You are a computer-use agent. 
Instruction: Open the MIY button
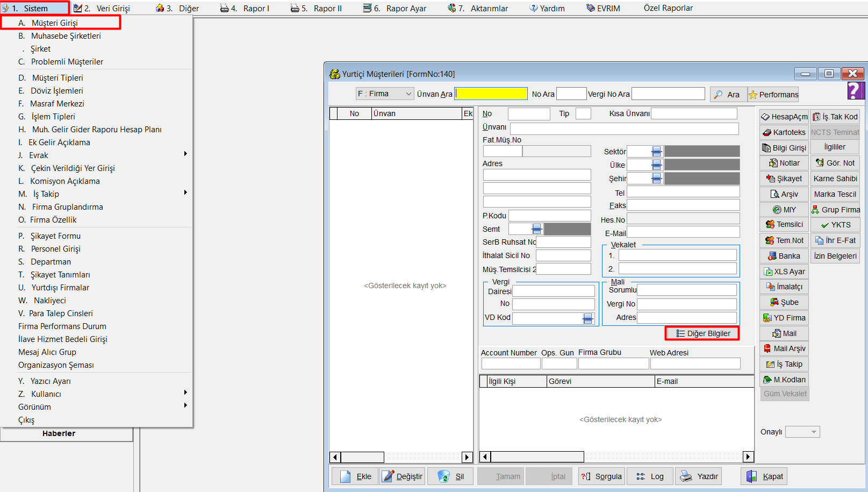pyautogui.click(x=784, y=210)
